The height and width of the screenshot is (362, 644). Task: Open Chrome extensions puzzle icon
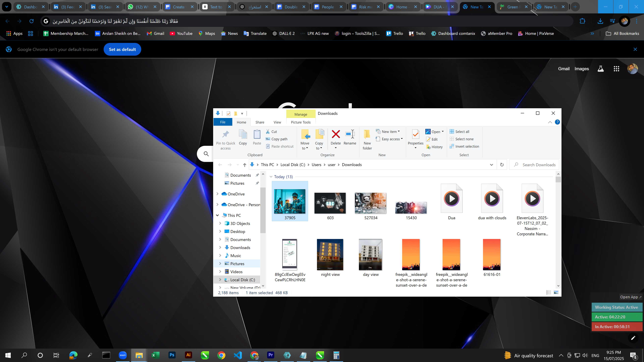[x=582, y=21]
